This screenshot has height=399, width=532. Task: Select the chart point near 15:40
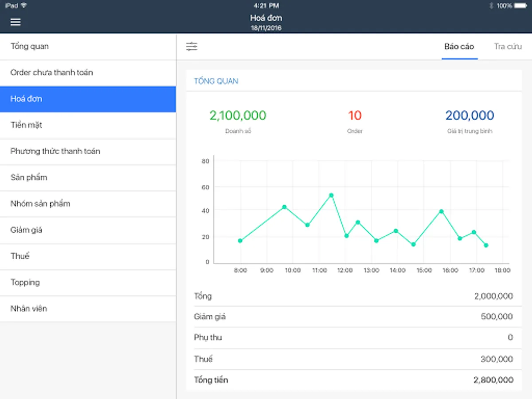click(x=441, y=211)
